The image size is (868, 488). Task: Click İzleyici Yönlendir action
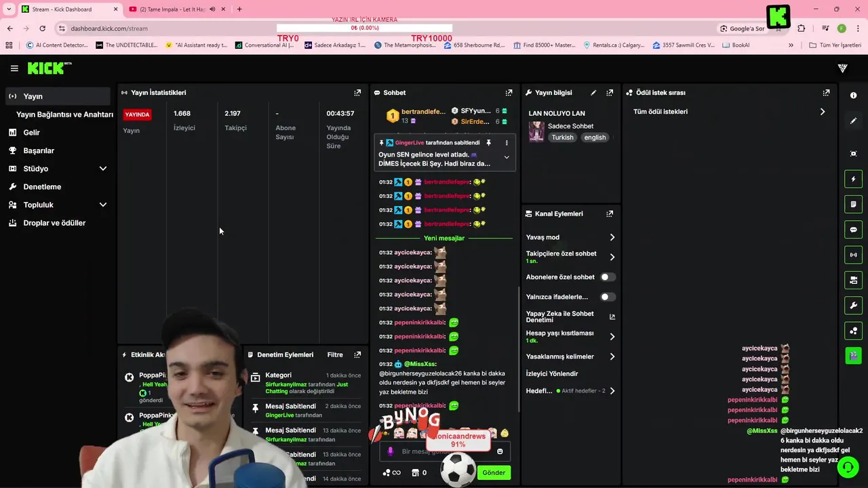click(552, 373)
